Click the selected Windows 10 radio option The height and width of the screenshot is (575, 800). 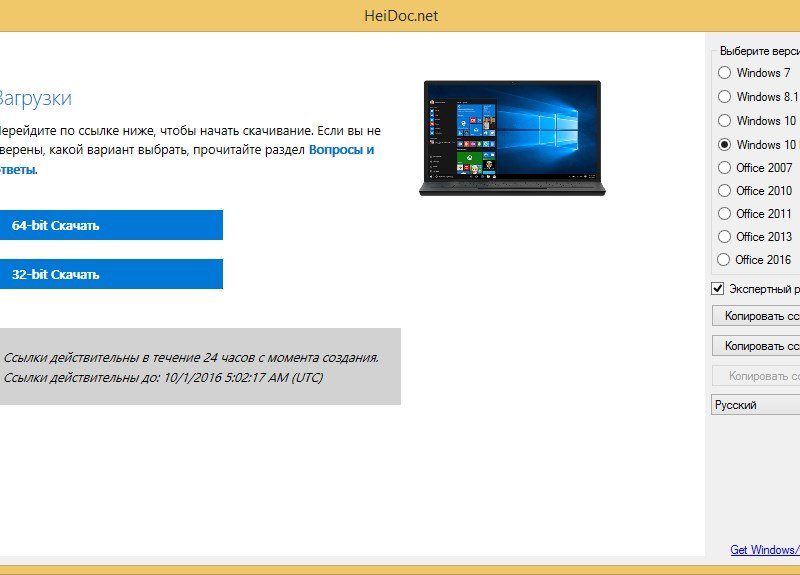724,144
